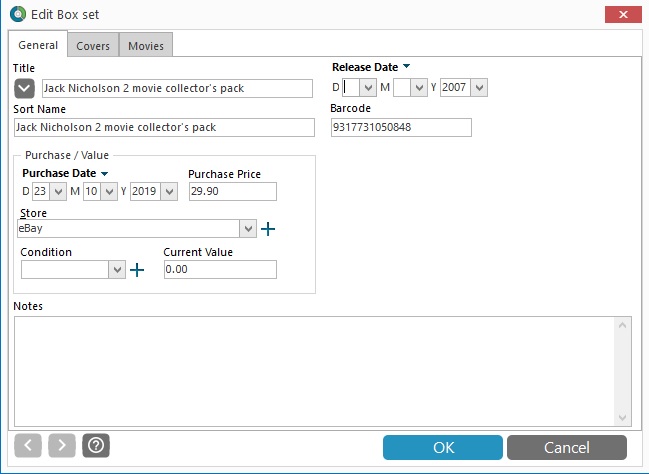
Task: Go to previous box set arrow
Action: pos(28,445)
